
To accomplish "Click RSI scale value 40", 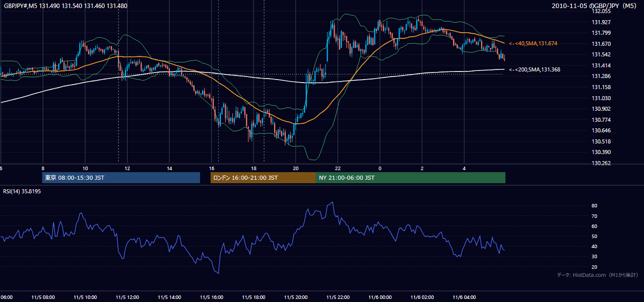I will [x=595, y=246].
